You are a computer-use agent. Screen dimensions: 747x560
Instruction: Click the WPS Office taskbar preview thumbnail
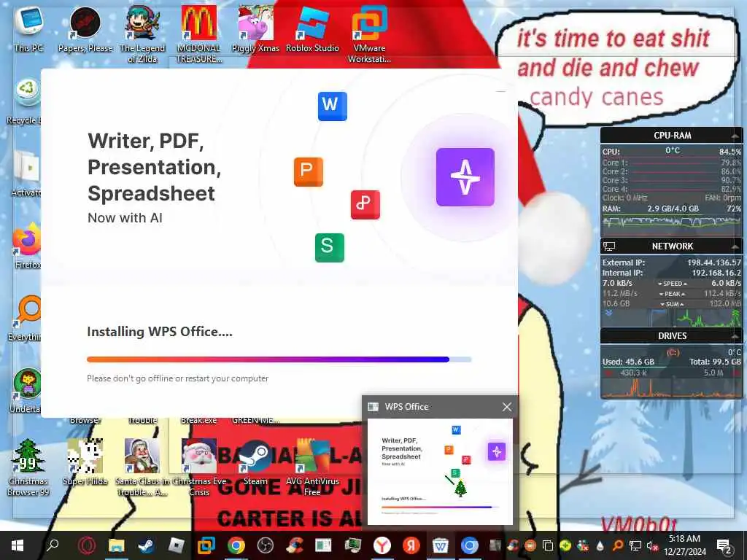pos(440,472)
